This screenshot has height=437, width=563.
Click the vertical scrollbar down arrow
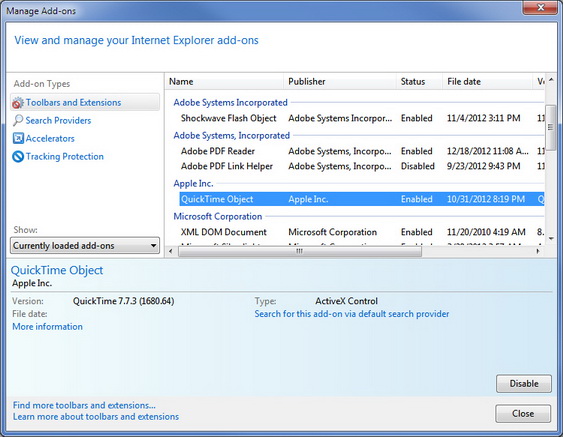(551, 238)
